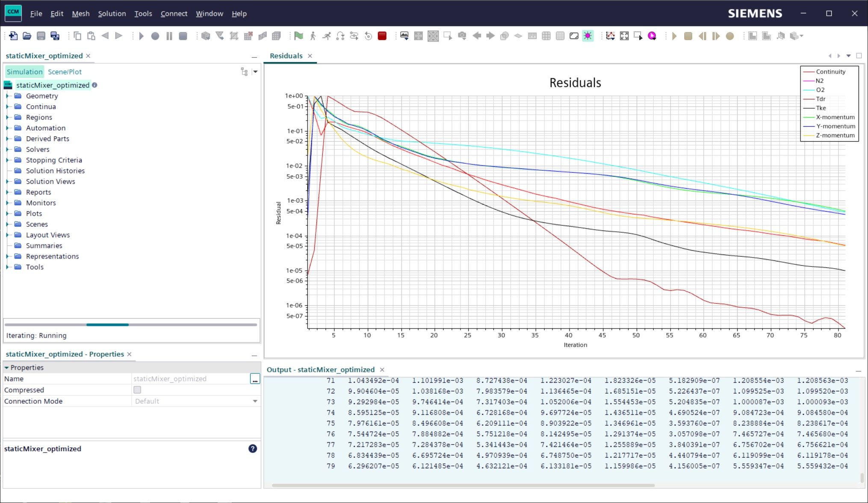
Task: Select the Plots tree item
Action: (34, 213)
